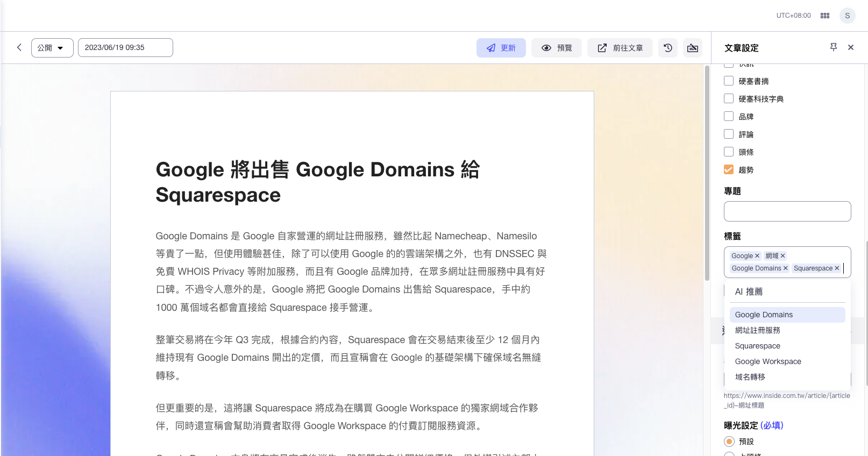
Task: Open the 公開 visibility dropdown
Action: coord(52,48)
